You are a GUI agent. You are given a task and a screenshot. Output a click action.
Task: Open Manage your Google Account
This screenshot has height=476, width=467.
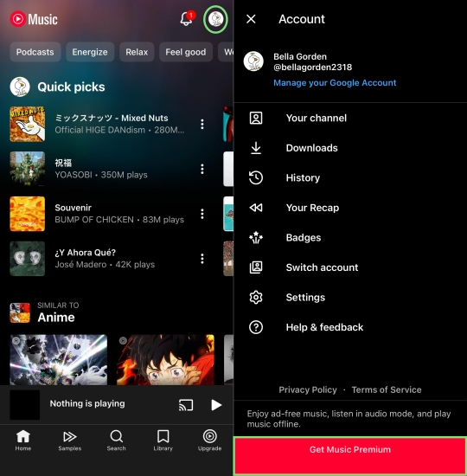pyautogui.click(x=335, y=83)
